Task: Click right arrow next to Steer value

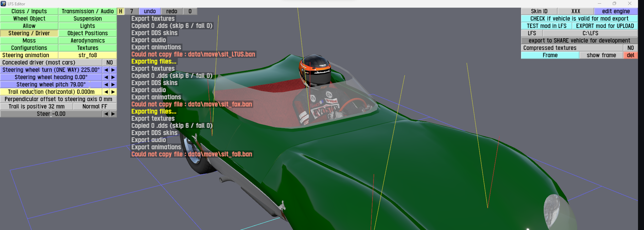Action: (x=113, y=114)
